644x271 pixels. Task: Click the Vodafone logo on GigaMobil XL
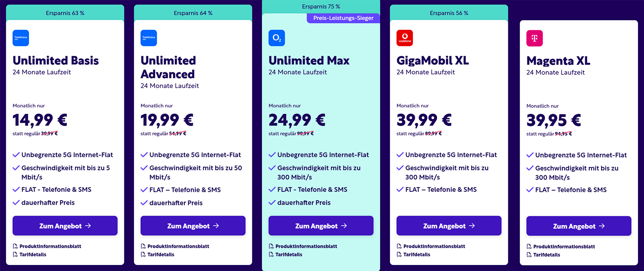point(405,38)
